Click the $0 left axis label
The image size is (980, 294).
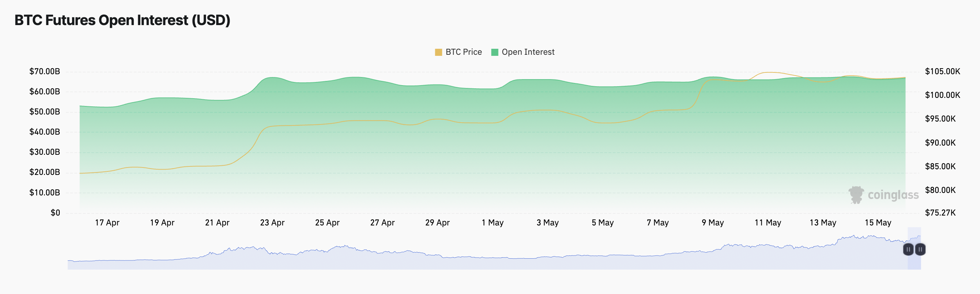55,213
